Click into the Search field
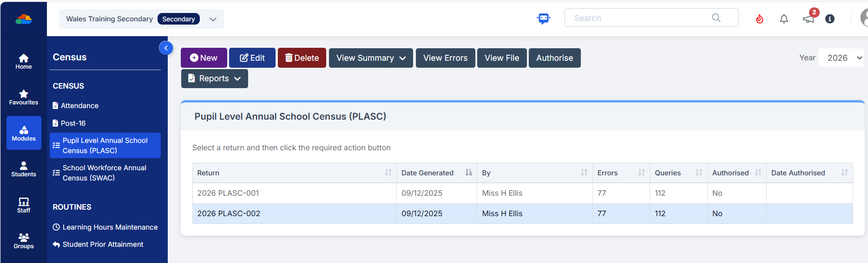This screenshot has height=263, width=868. (x=641, y=18)
